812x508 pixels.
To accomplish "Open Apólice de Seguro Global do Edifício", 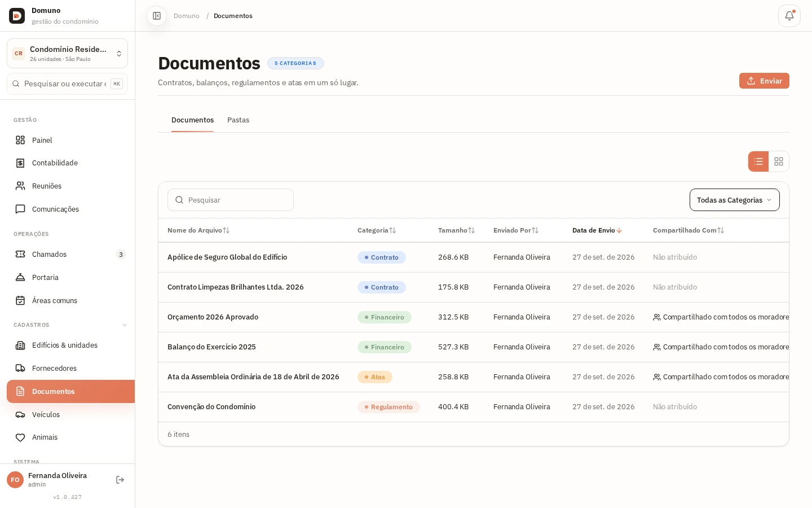I will (x=227, y=257).
